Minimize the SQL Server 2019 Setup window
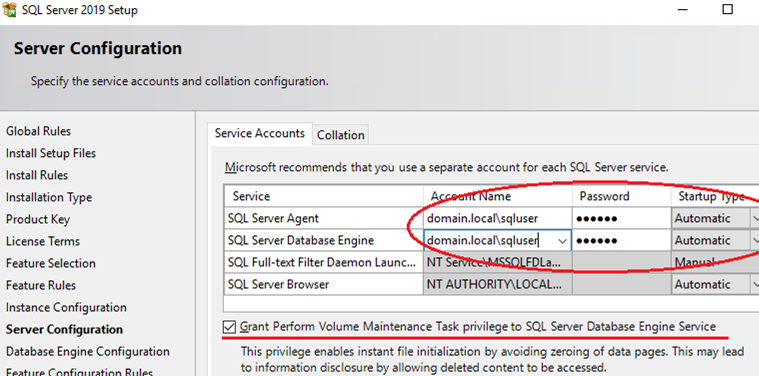Screen dimensions: 759x376 683,9
